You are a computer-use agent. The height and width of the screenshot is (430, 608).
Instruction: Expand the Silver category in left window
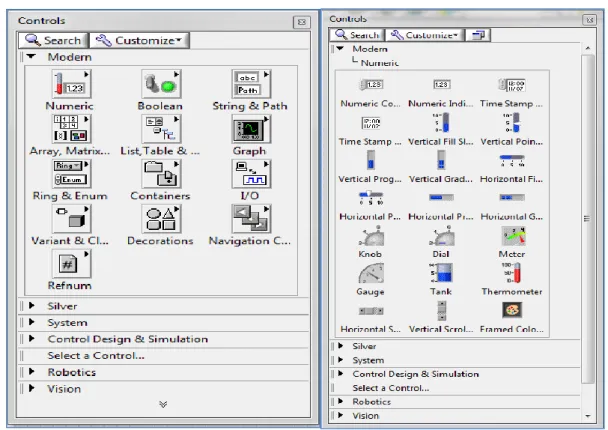[x=32, y=306]
